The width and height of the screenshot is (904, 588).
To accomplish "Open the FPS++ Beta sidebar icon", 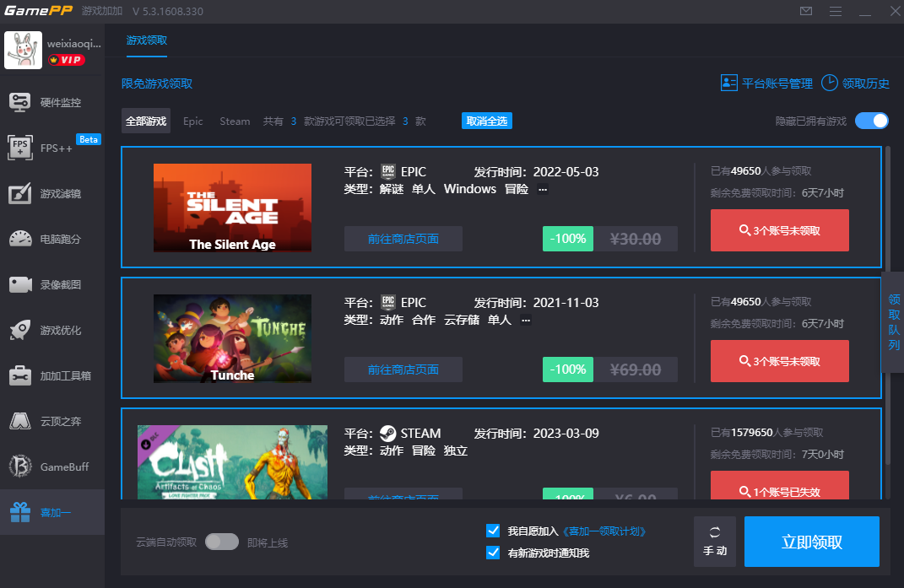I will (x=20, y=148).
